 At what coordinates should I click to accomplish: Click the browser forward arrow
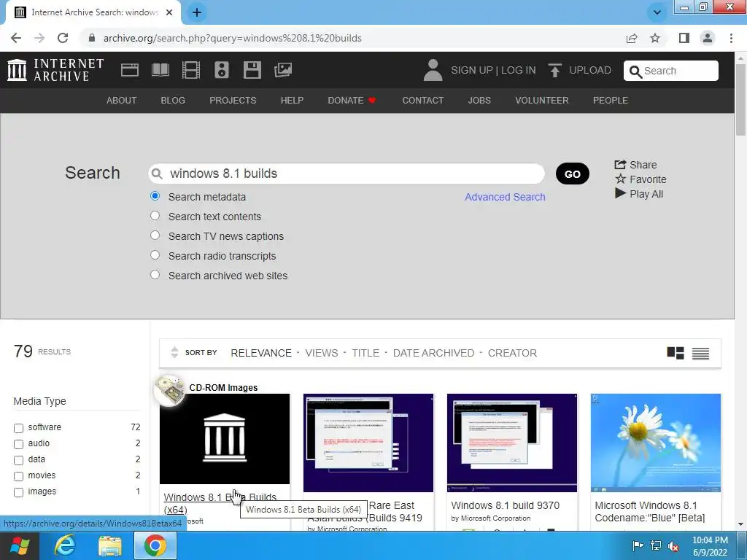click(39, 38)
